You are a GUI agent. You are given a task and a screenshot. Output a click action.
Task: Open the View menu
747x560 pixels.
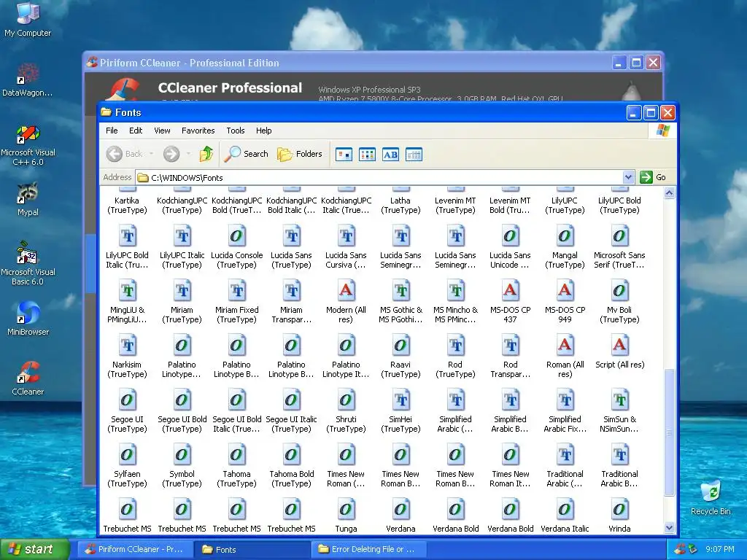point(162,131)
